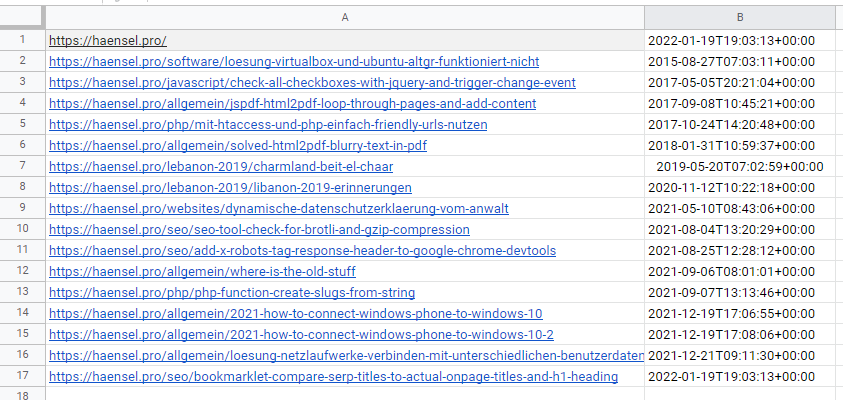843x400 pixels.
Task: Select column A header
Action: pyautogui.click(x=345, y=18)
